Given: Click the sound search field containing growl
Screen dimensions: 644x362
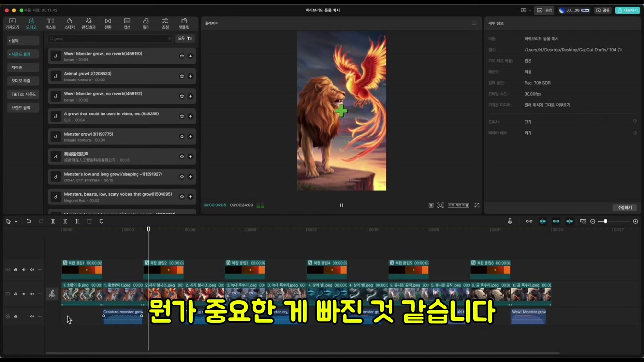Looking at the screenshot, I should click(x=109, y=38).
